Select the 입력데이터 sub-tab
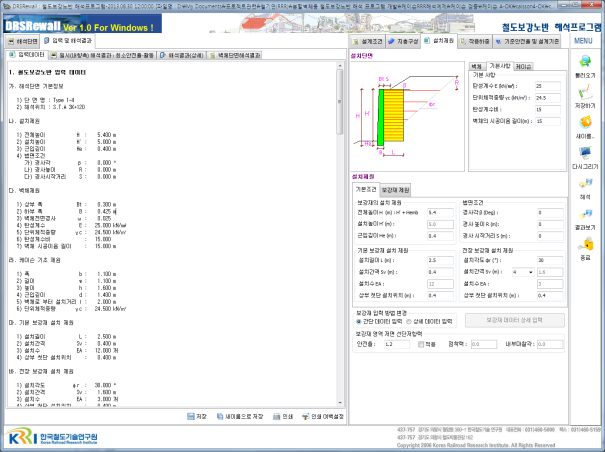 click(x=27, y=55)
